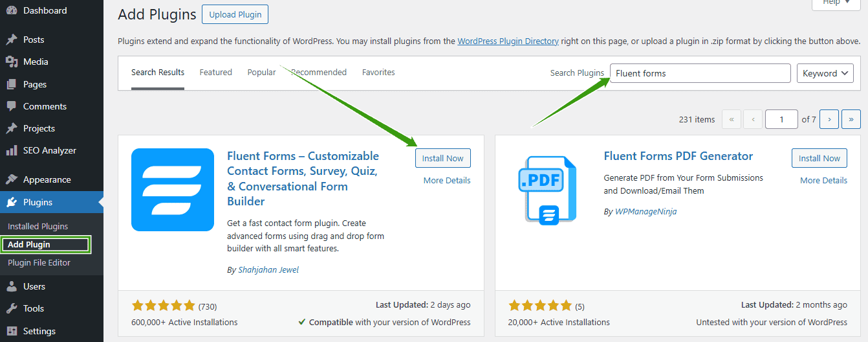The image size is (868, 342).
Task: Open the SEO Analyzer menu label
Action: point(50,150)
